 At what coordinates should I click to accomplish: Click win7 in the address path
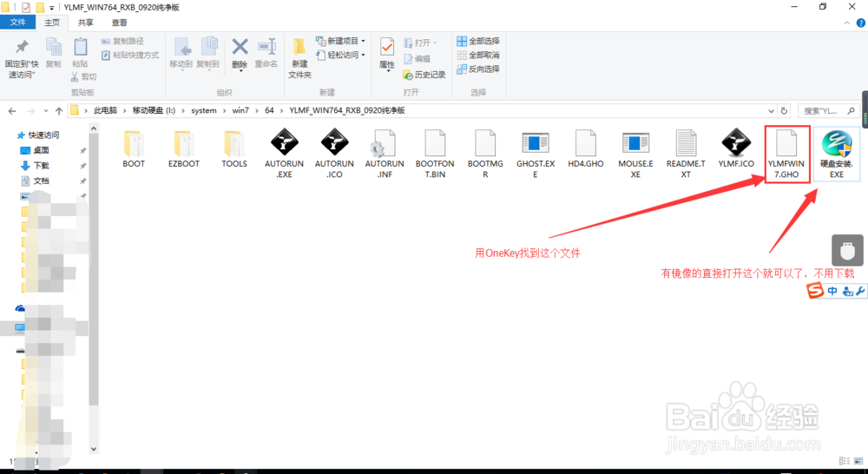(x=240, y=110)
